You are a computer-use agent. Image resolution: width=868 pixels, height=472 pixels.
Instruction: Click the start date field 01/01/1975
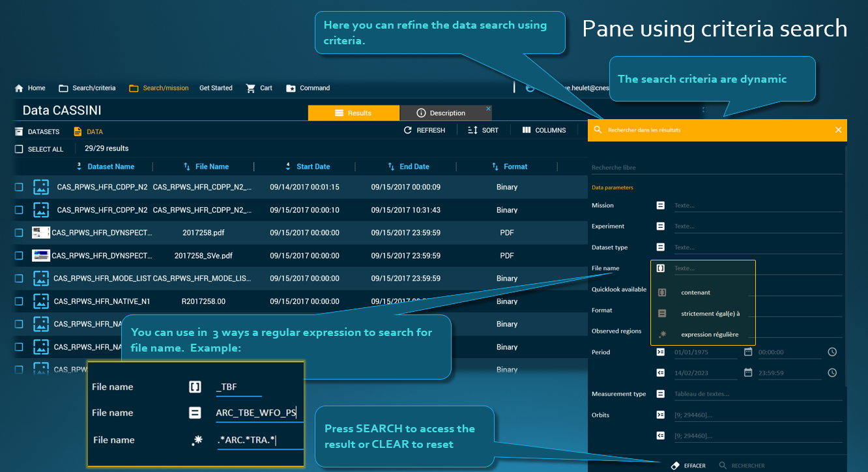(704, 352)
